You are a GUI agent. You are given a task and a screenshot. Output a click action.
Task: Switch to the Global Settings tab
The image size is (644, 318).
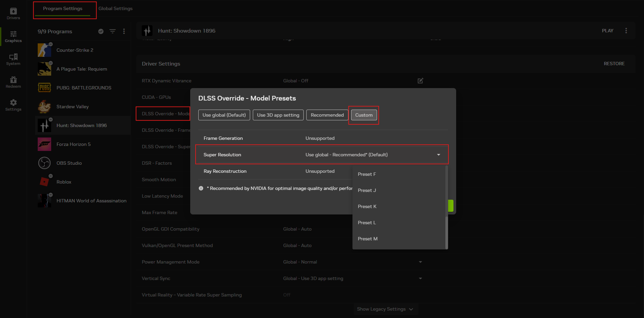pos(115,8)
